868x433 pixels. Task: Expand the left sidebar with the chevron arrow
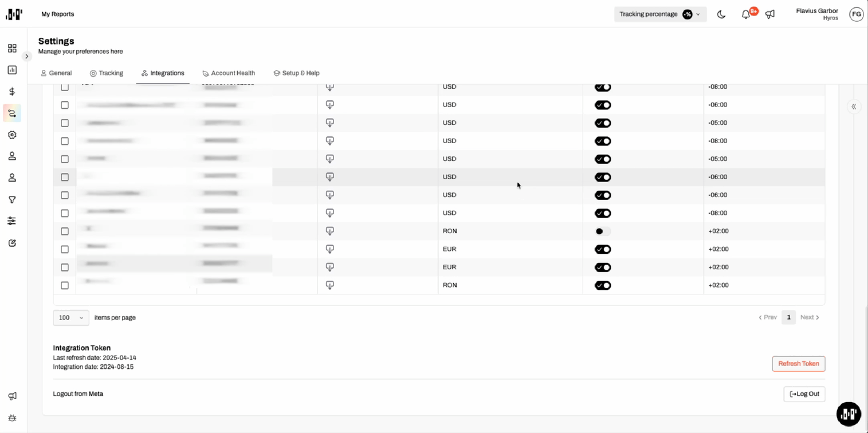(x=26, y=56)
